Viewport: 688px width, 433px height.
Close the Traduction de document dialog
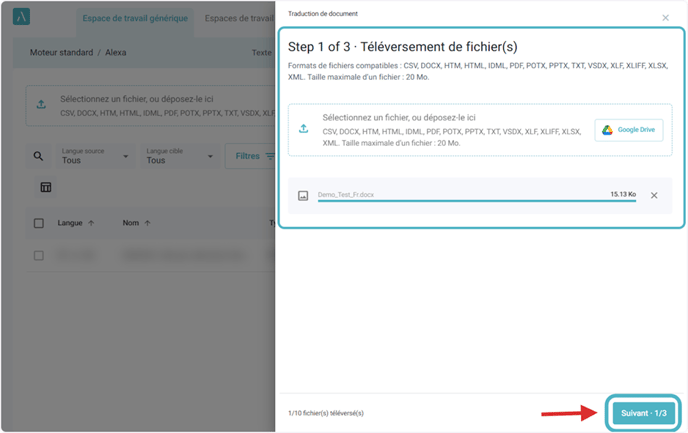[666, 18]
